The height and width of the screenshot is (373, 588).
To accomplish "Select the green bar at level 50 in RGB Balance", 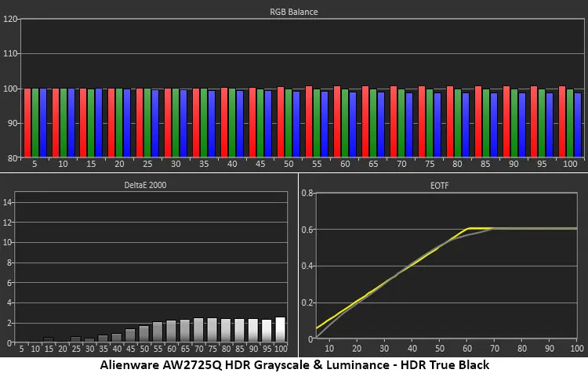I will point(289,123).
